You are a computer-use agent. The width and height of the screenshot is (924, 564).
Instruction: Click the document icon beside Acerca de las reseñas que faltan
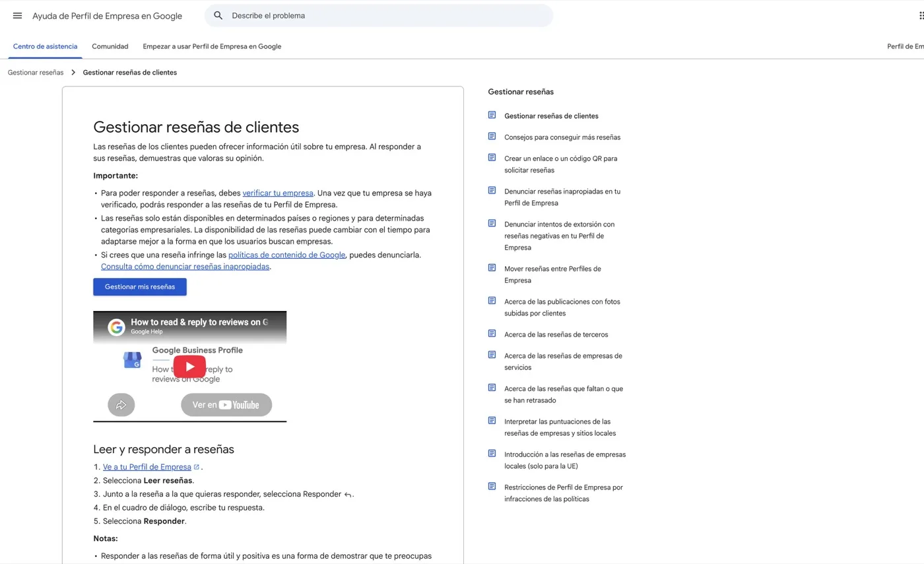492,388
